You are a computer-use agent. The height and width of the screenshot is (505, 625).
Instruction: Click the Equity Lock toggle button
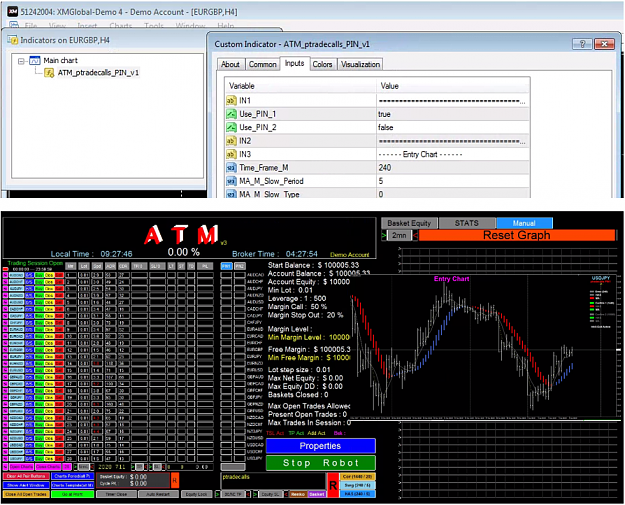(x=197, y=494)
